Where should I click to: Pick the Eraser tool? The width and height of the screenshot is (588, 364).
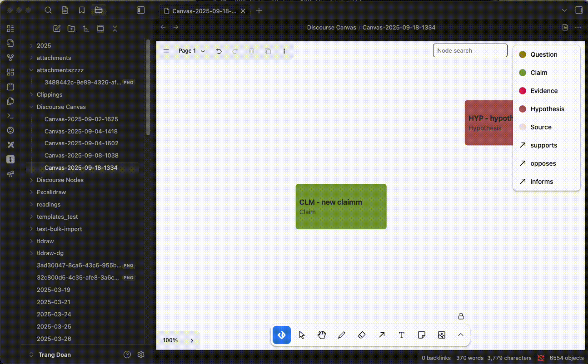pyautogui.click(x=362, y=334)
